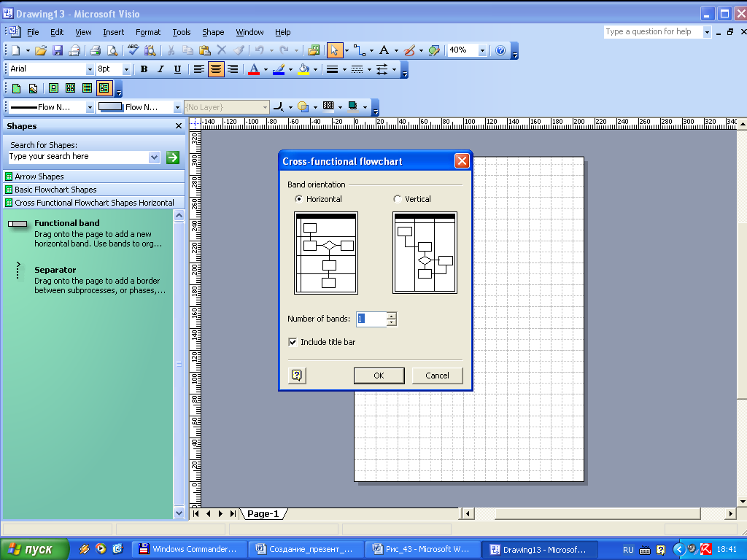Open Visio Help icon in toolbar

click(x=500, y=50)
